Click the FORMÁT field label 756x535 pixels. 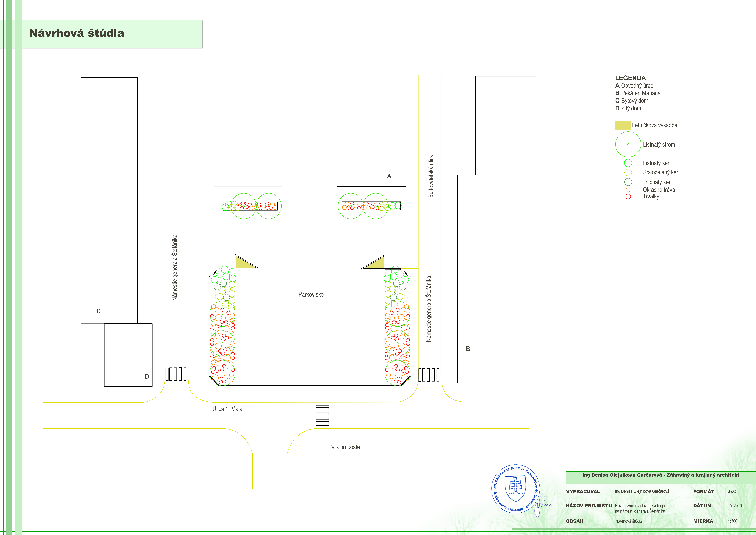click(704, 492)
